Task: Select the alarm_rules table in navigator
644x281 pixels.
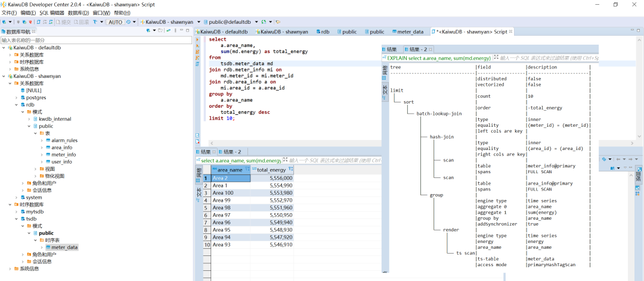Action: (64, 140)
